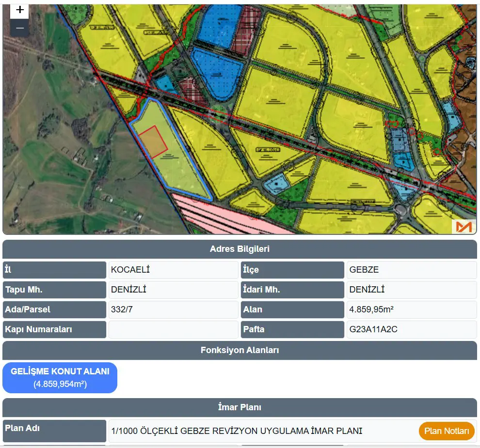This screenshot has height=448, width=480.
Task: Select the red highlighted parcel on the map
Action: (x=153, y=141)
